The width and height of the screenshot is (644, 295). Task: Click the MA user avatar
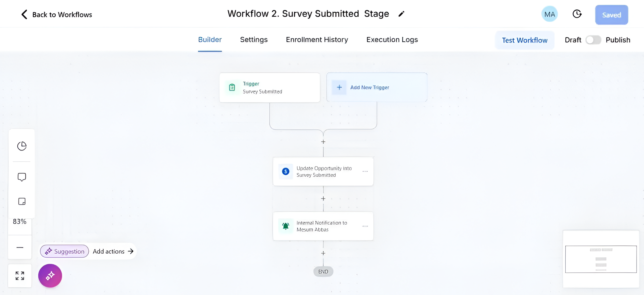[549, 14]
